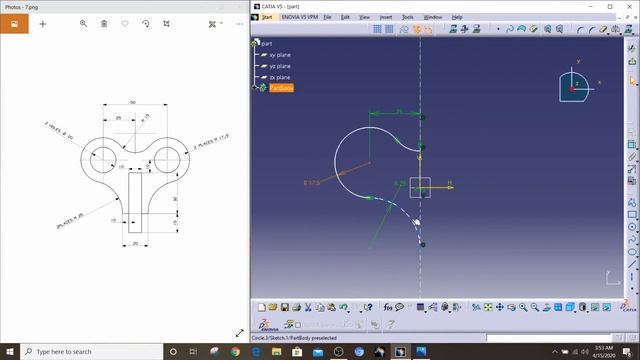Viewport: 640px width, 360px height.
Task: Open the Tools menu in CATIA
Action: pos(407,17)
